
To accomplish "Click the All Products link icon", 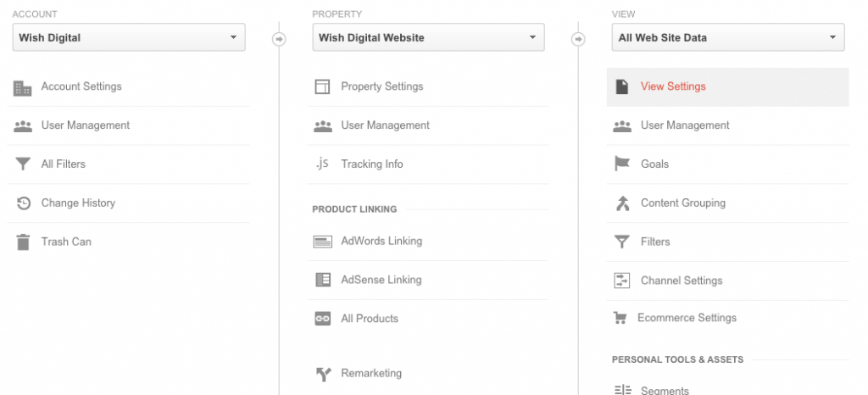I will point(323,319).
